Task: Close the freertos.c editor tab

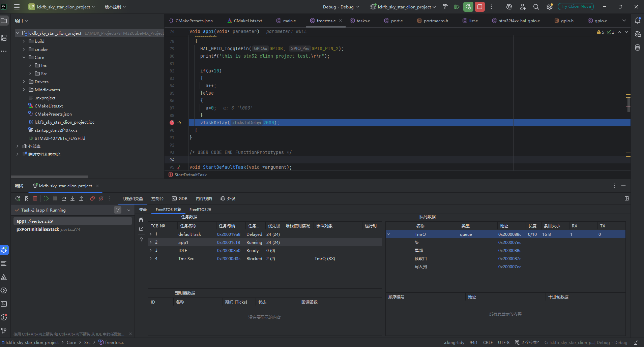Action: (x=341, y=21)
